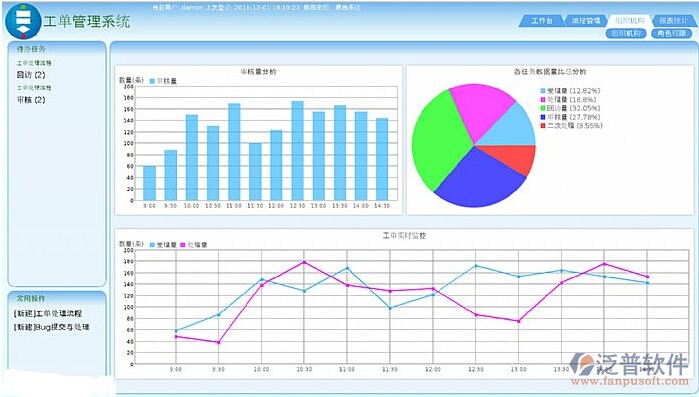The height and width of the screenshot is (397, 699).
Task: Open the 回访 (2) pending task
Action: pos(31,75)
